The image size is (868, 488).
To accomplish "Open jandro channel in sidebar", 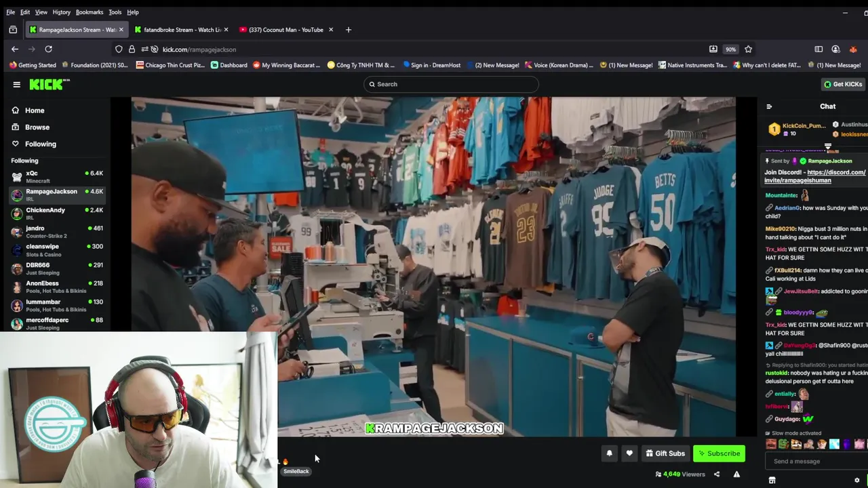I will [57, 232].
